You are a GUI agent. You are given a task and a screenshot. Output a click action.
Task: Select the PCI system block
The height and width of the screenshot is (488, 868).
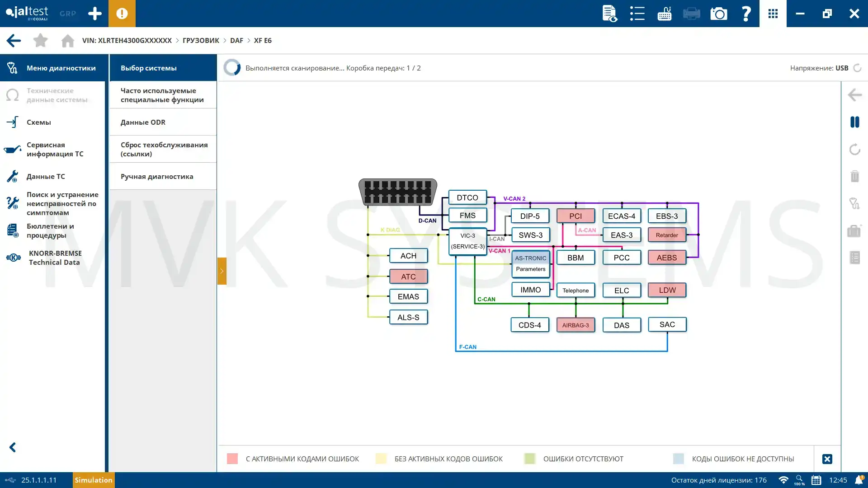[576, 216]
